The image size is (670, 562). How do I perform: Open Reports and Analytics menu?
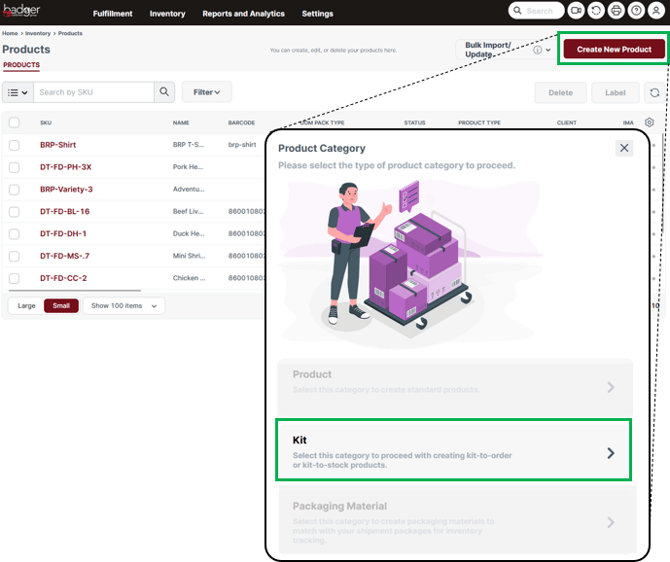pos(243,14)
